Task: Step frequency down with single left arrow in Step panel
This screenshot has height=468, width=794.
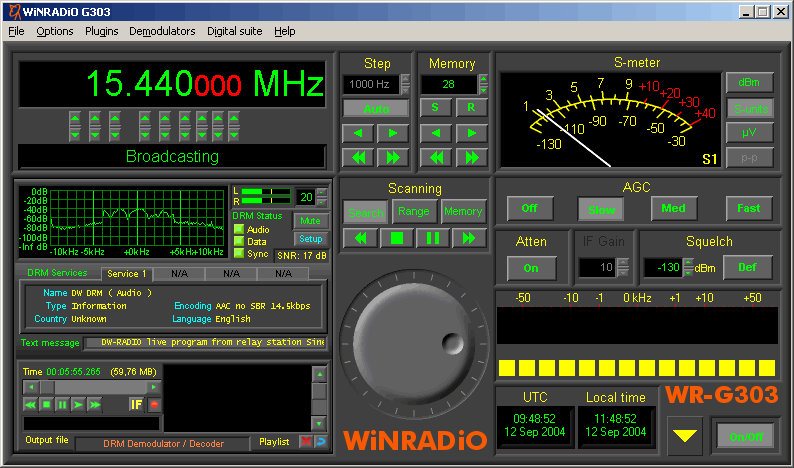Action: (358, 133)
